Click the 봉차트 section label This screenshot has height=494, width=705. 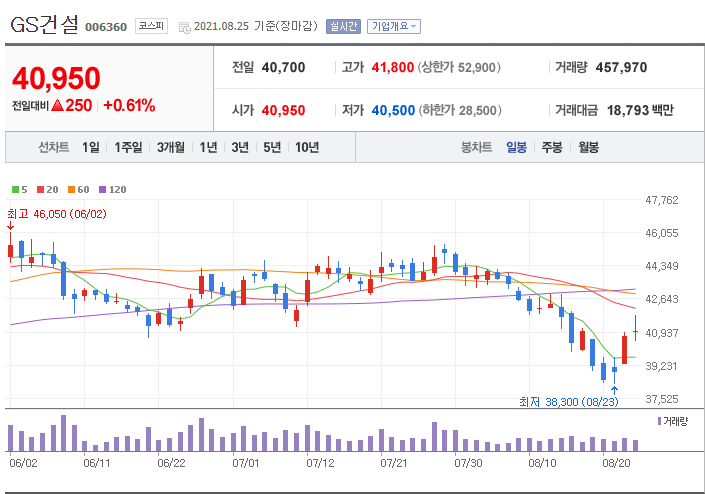[476, 147]
